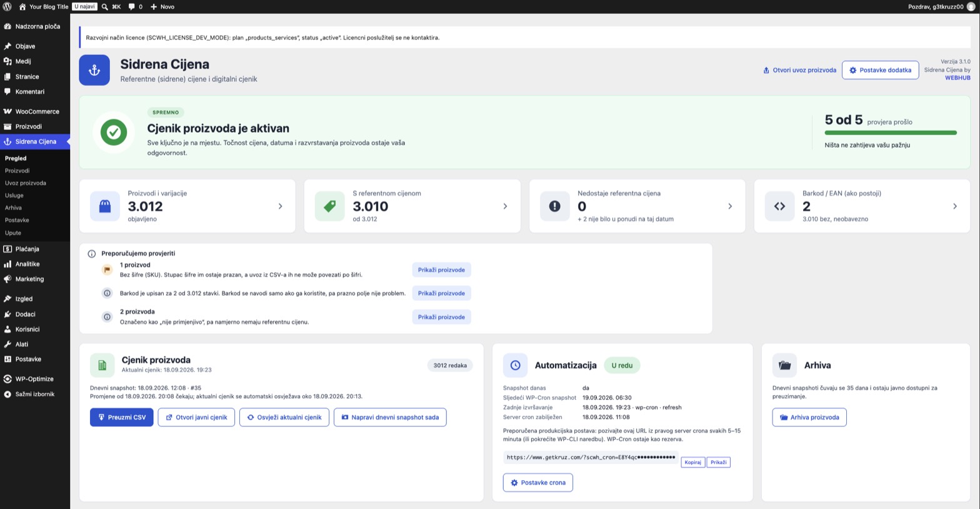Viewport: 980px width, 509px height.
Task: Click the Marketing megaphone icon
Action: pyautogui.click(x=7, y=279)
